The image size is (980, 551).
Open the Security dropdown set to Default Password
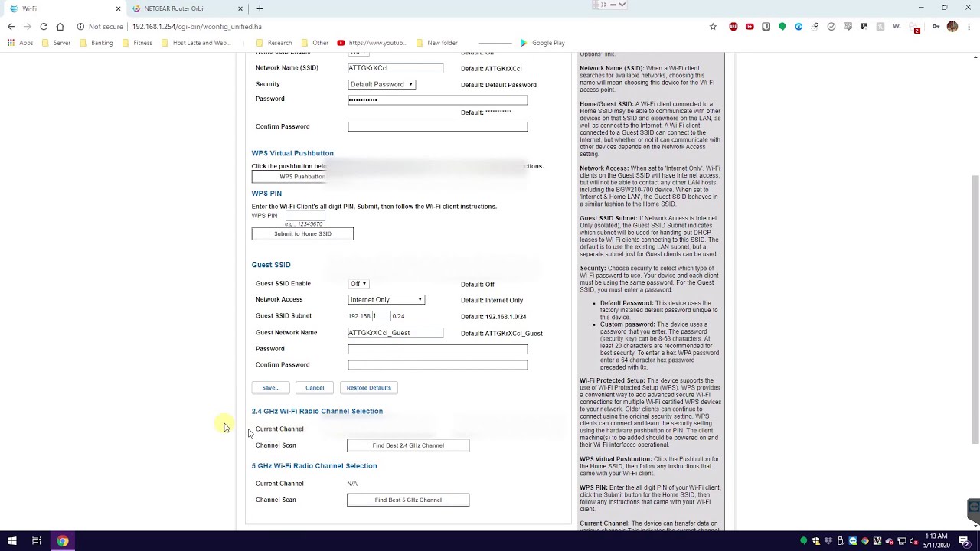381,84
